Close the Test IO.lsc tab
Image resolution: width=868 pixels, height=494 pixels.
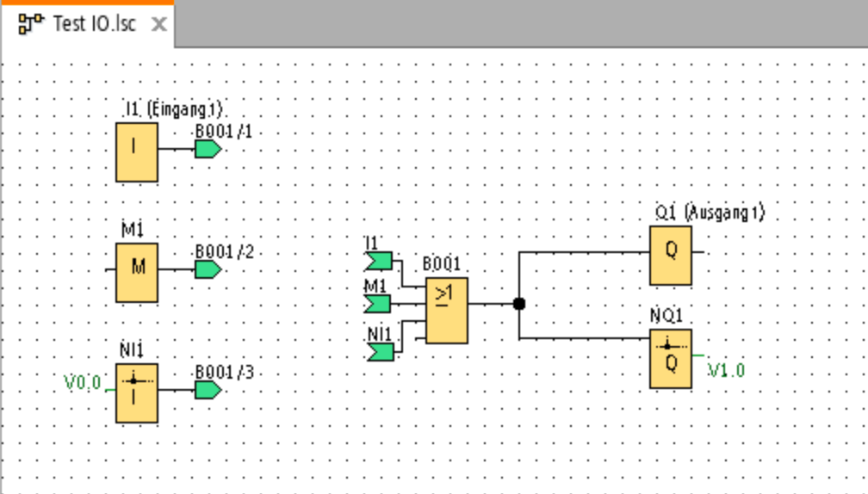point(158,24)
